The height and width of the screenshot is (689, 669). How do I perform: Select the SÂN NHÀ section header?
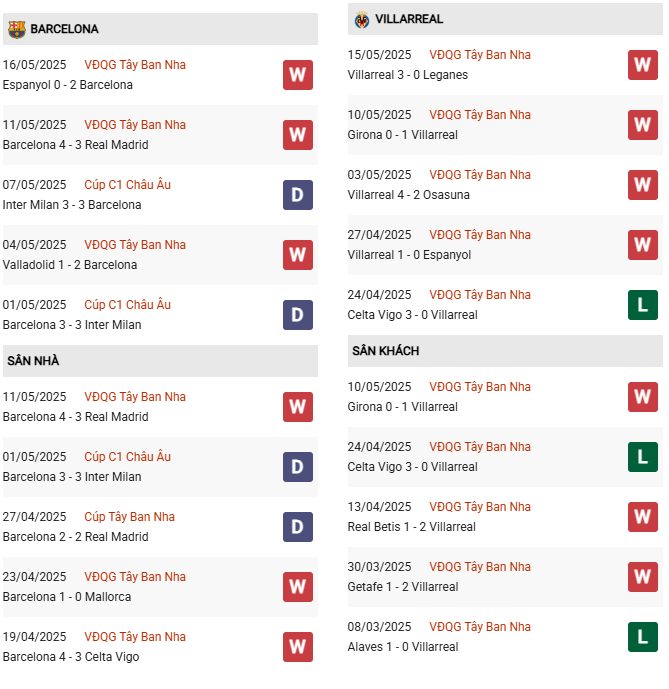pos(160,361)
